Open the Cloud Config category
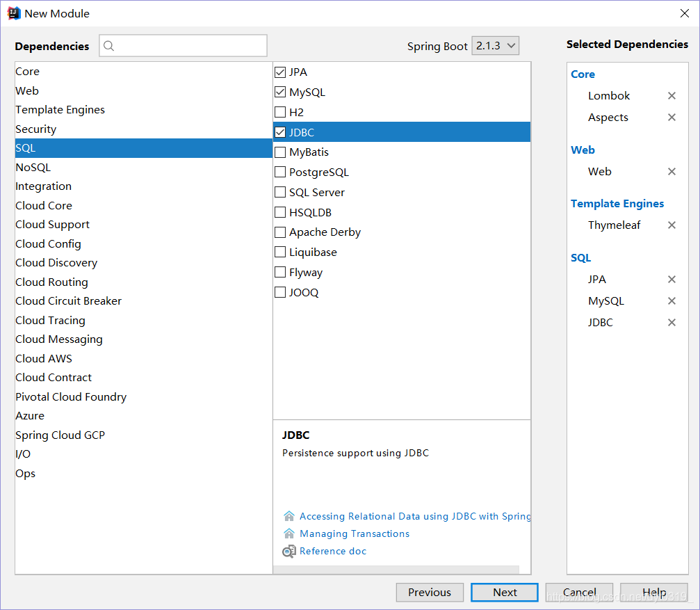 coord(143,244)
